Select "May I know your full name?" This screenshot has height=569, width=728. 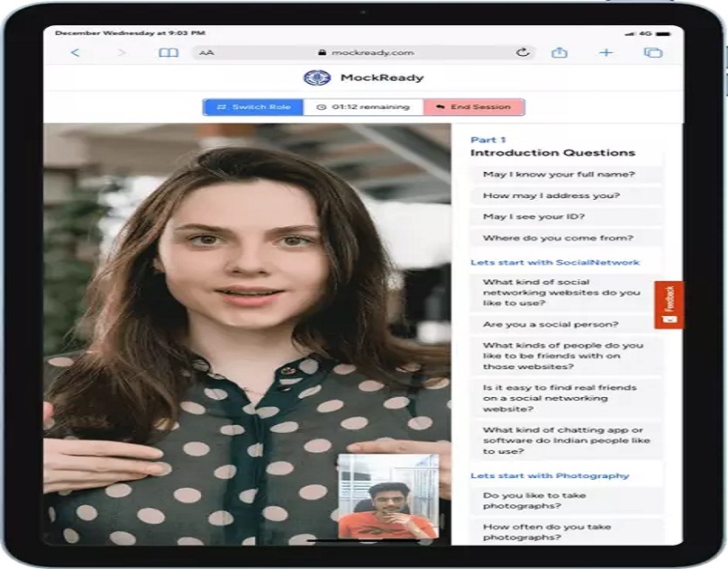pos(559,175)
